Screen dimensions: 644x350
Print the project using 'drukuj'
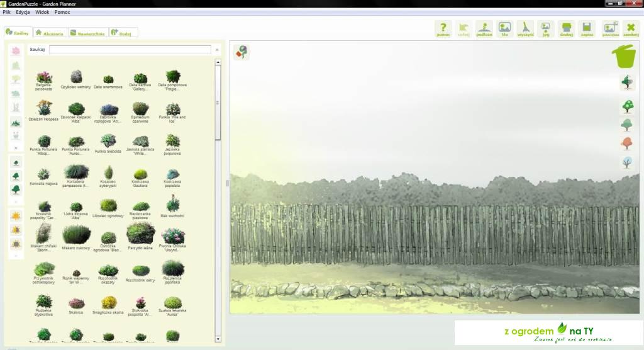click(566, 29)
